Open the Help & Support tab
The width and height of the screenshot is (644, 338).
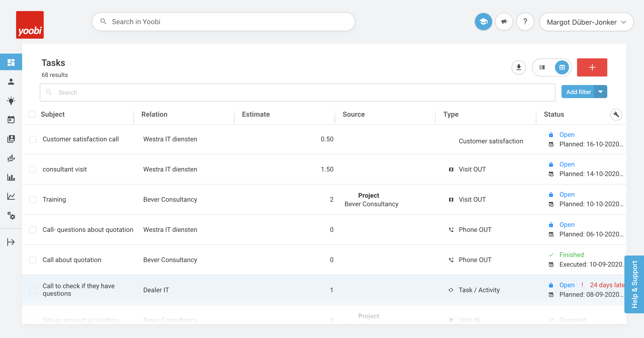tap(634, 284)
